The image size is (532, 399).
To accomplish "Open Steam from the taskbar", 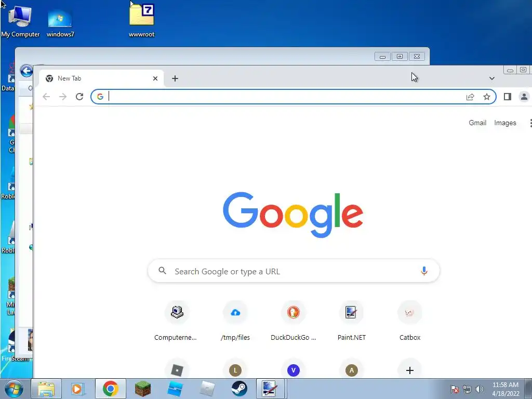I will point(239,389).
